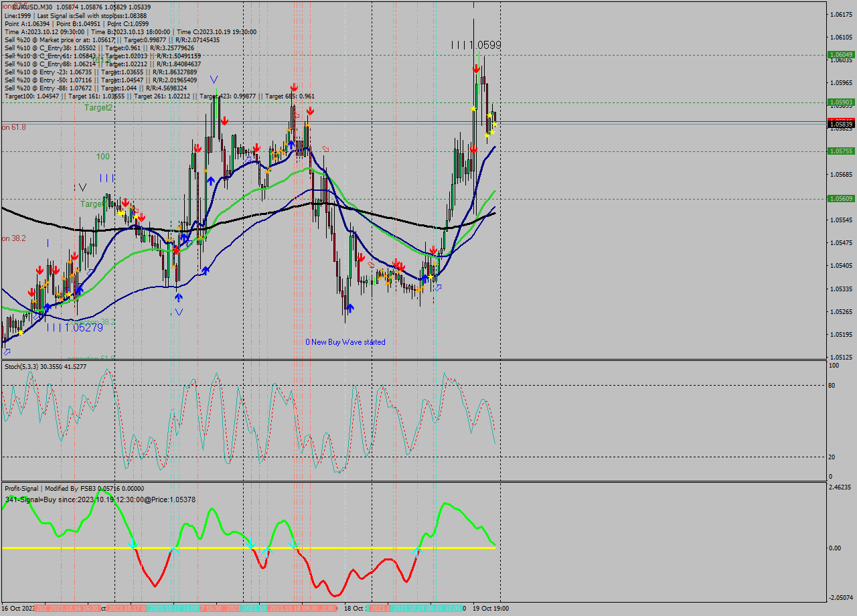Click the 1.06175 value on price scale
The height and width of the screenshot is (616, 857).
point(841,14)
